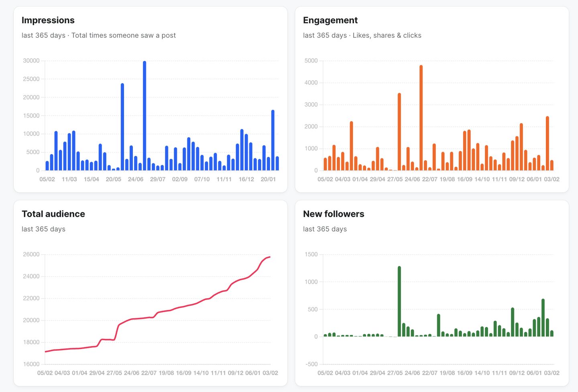This screenshot has width=578, height=392.
Task: Select the "16000" label in Total audience
Action: 31,364
